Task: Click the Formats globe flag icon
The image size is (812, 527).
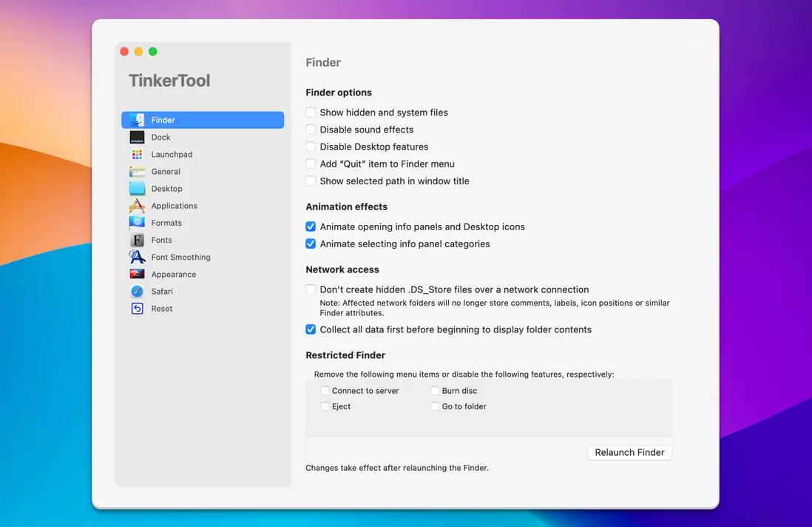Action: click(138, 222)
